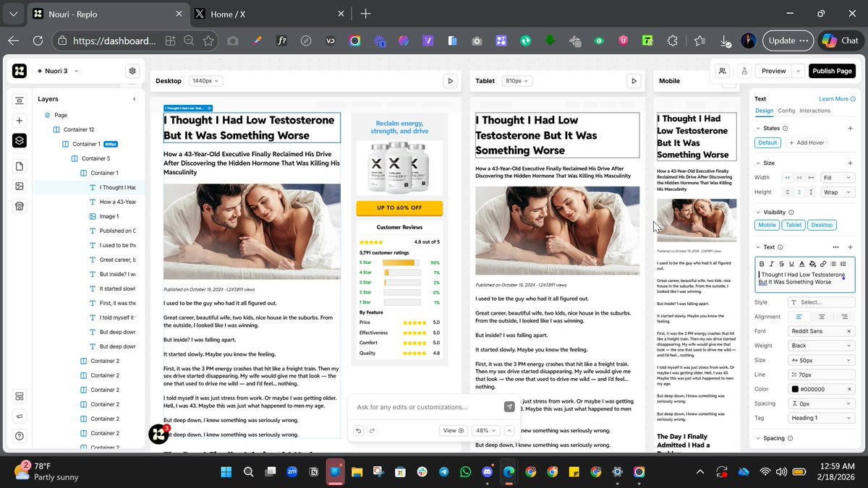The height and width of the screenshot is (488, 868).
Task: Open the Height Wrap dropdown
Action: click(838, 192)
